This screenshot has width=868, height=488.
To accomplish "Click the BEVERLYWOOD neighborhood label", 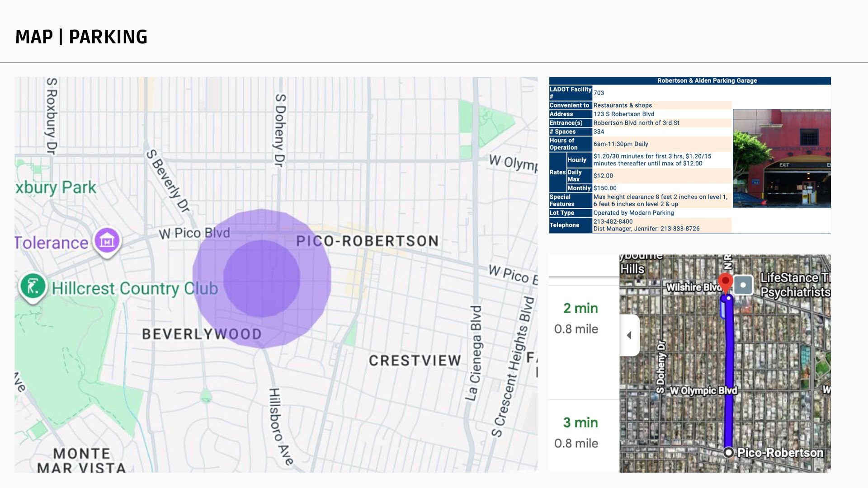I will point(202,334).
